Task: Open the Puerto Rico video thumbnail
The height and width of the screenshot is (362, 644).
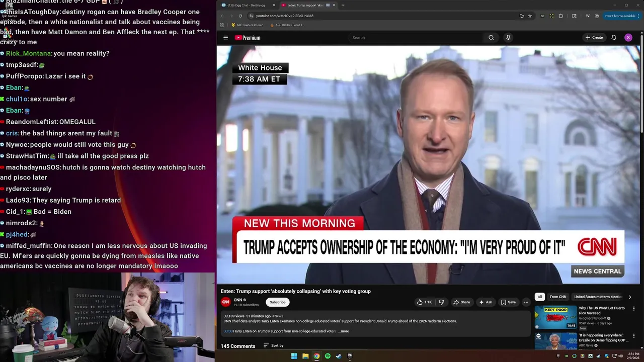Action: pos(555,317)
